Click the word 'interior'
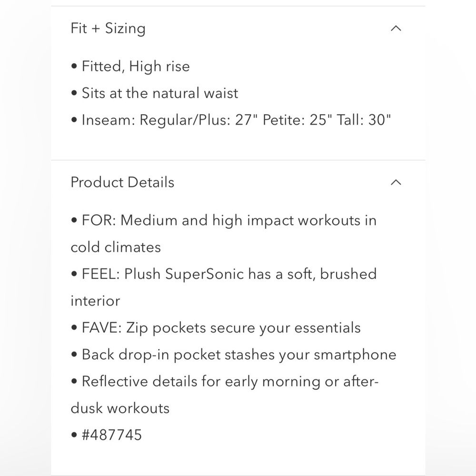Viewport: 476px width, 476px height. coord(95,301)
